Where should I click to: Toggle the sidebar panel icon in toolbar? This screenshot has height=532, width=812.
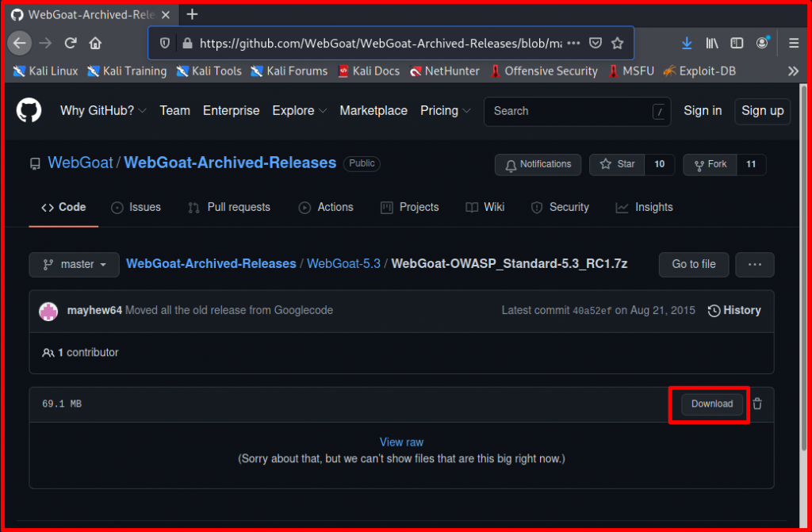pyautogui.click(x=737, y=43)
